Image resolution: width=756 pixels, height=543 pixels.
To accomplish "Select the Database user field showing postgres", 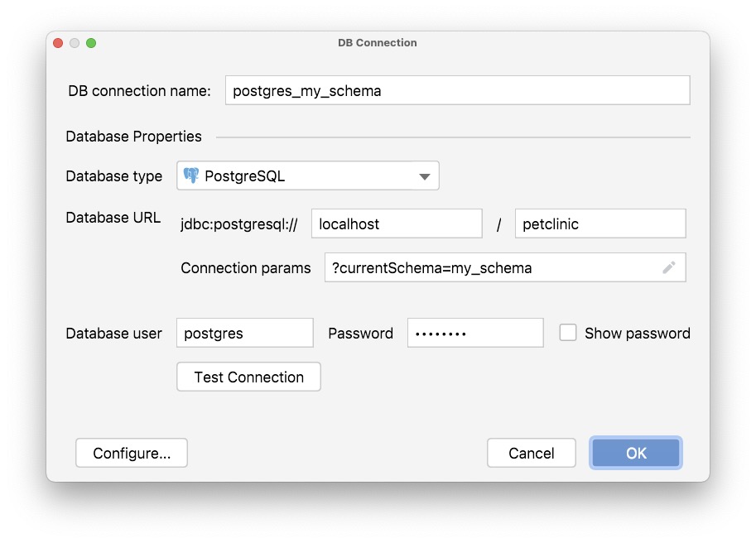I will tap(244, 332).
